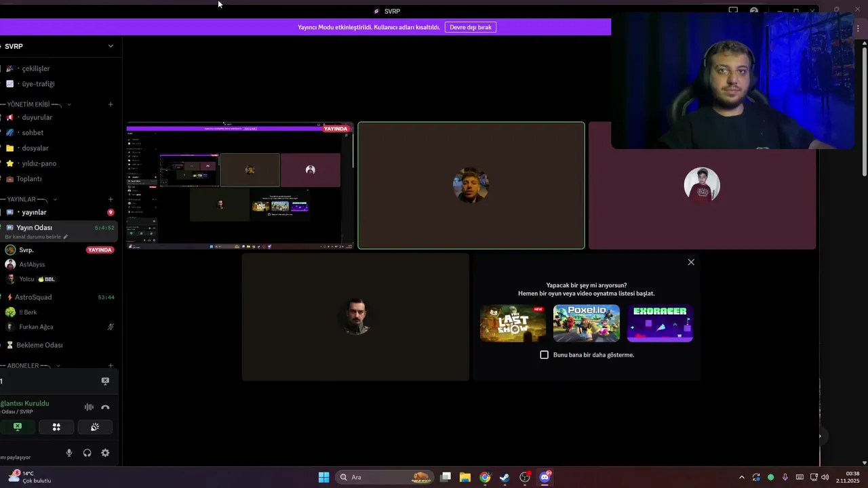The height and width of the screenshot is (488, 868).
Task: Set channel status 'Bir kanal durumu belirle'
Action: (x=37, y=237)
